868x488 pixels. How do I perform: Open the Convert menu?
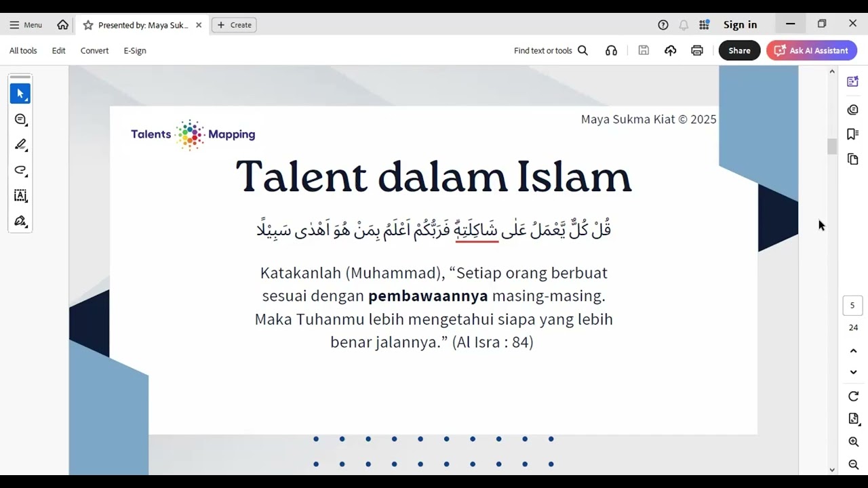click(94, 51)
